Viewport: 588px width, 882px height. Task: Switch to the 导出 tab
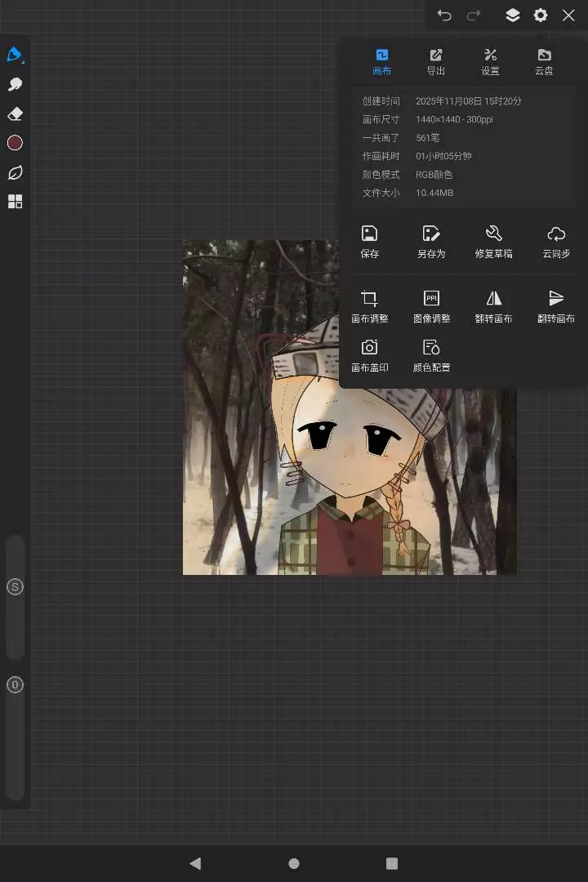point(435,62)
